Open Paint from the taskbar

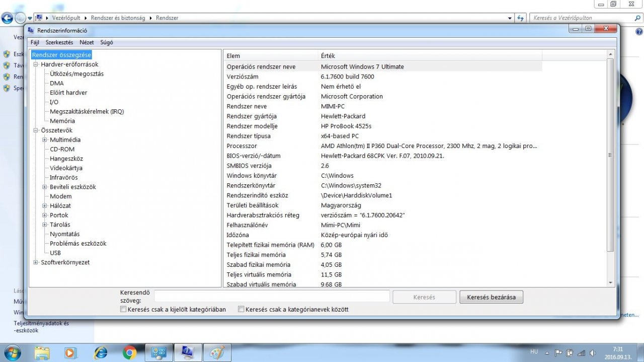point(217,353)
